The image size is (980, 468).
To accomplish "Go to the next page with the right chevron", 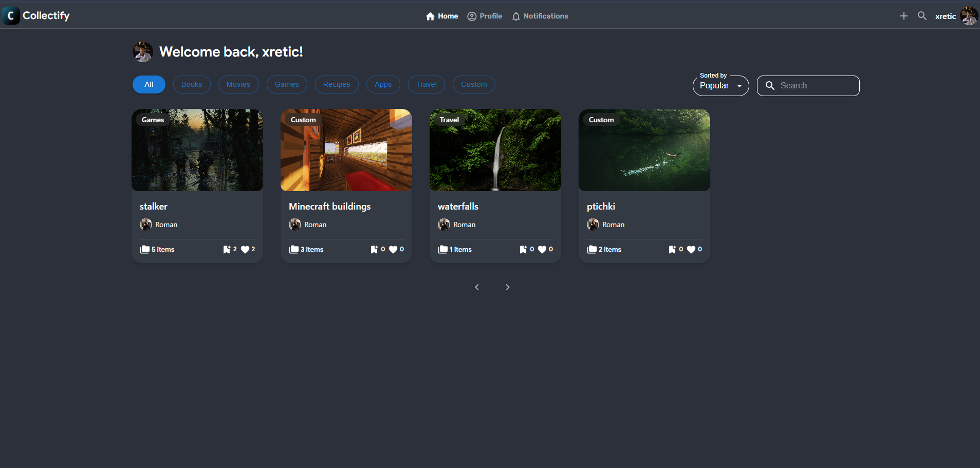I will [508, 287].
